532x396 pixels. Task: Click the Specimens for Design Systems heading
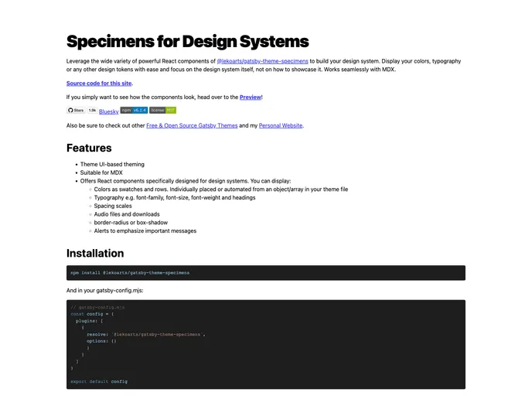point(187,42)
